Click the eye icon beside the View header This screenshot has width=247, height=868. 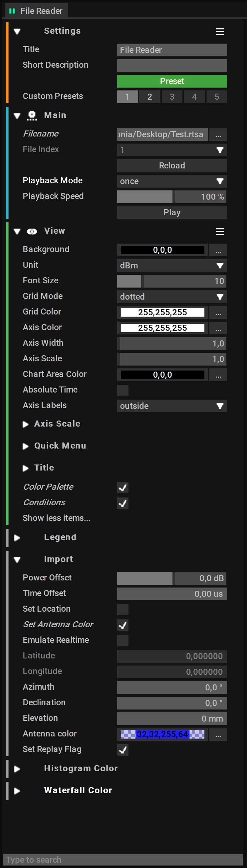tap(32, 232)
